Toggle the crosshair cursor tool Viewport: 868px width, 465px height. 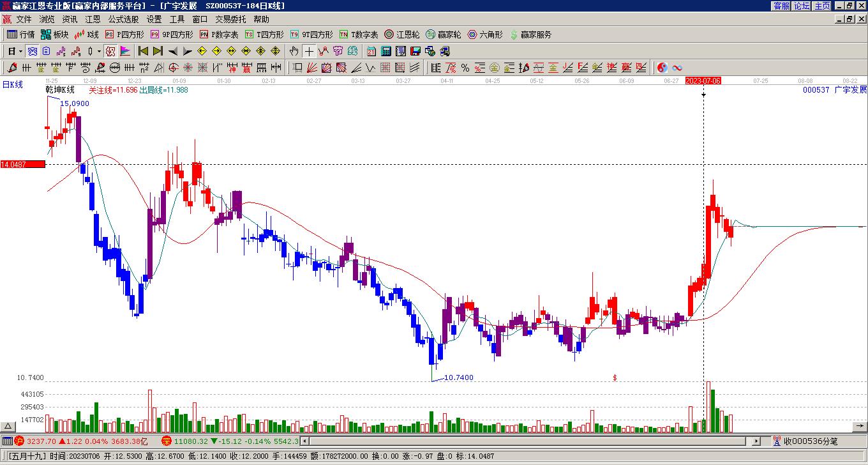[309, 51]
